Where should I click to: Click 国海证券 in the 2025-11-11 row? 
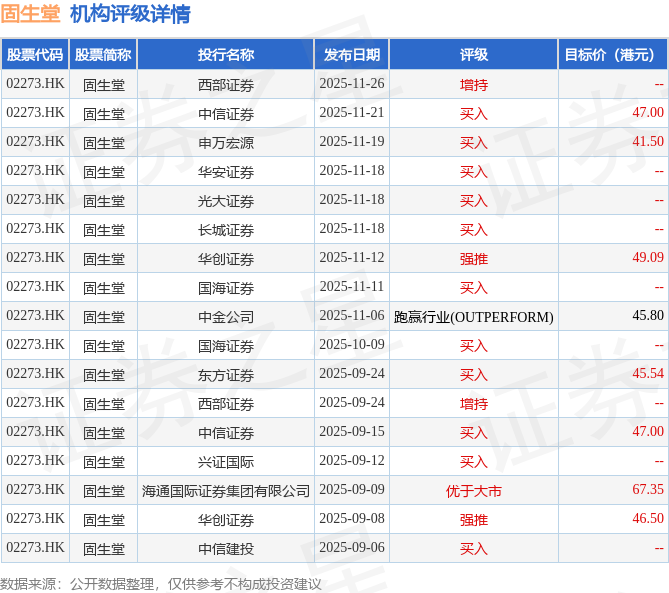pos(226,288)
